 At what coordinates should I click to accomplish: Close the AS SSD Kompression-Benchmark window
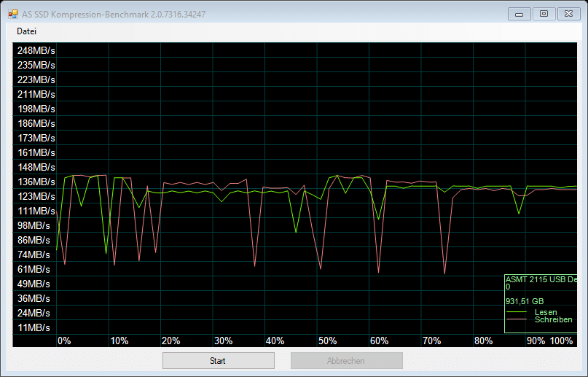click(567, 13)
